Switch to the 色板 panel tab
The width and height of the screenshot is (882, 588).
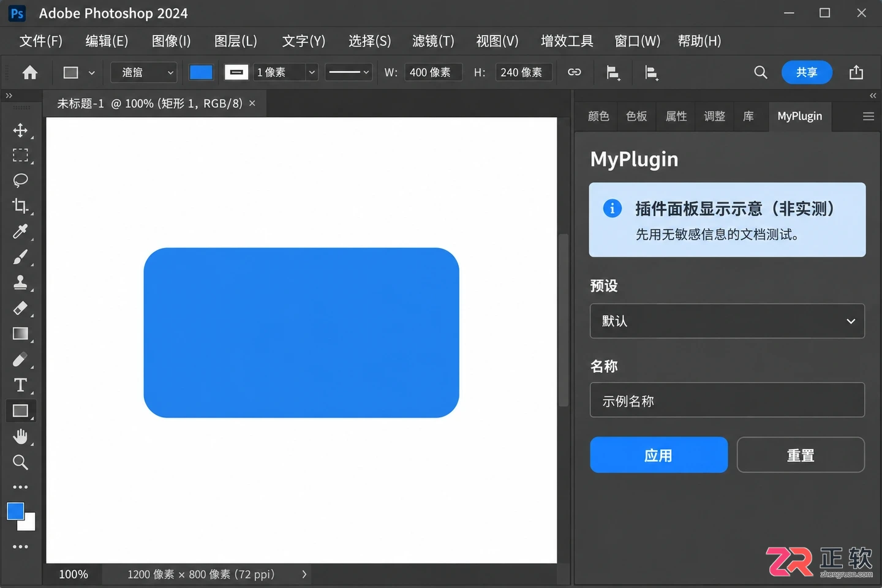tap(637, 116)
